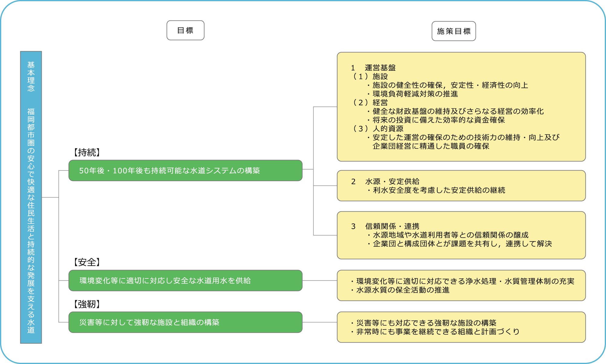
Task: Click the subheading (2) 経営
Action: tap(370, 102)
